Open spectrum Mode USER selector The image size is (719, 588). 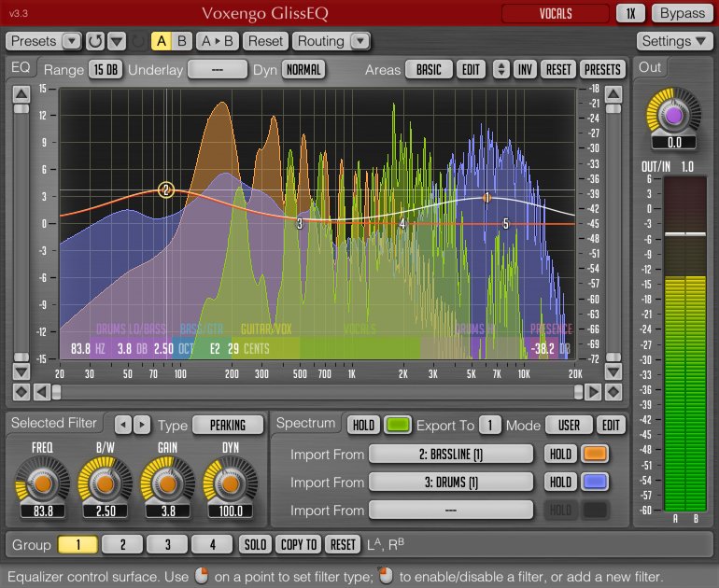pyautogui.click(x=569, y=425)
